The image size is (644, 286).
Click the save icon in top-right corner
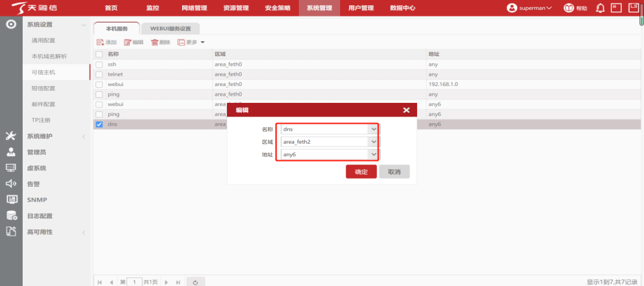634,8
